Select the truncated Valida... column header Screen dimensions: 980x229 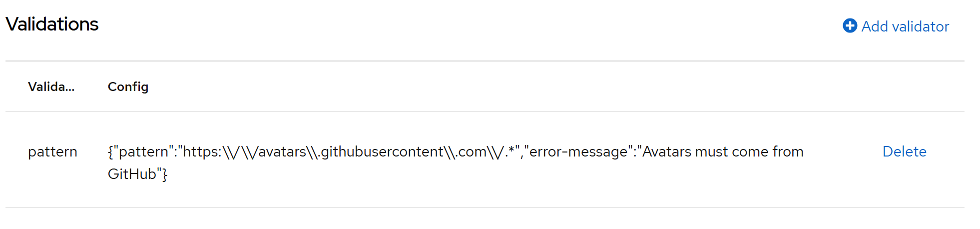pos(51,87)
